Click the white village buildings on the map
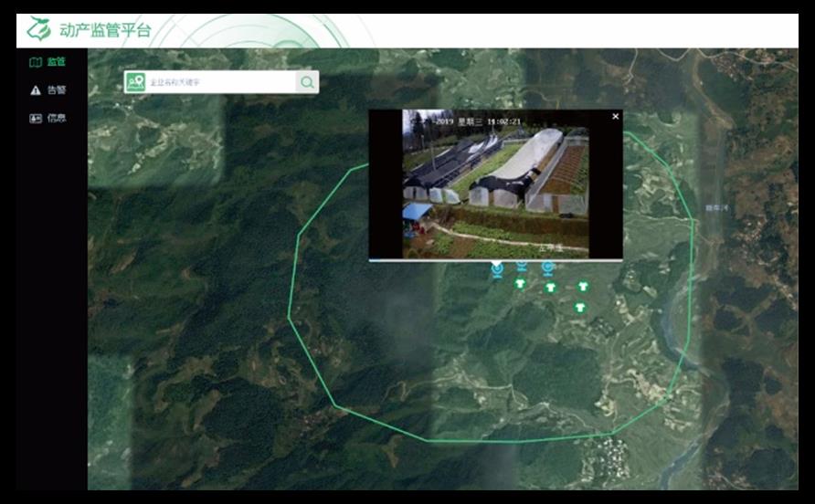815x504 pixels. click(610, 450)
